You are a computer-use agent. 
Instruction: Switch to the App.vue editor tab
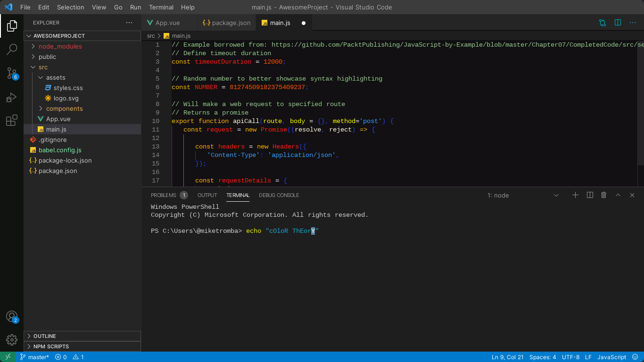(169, 23)
